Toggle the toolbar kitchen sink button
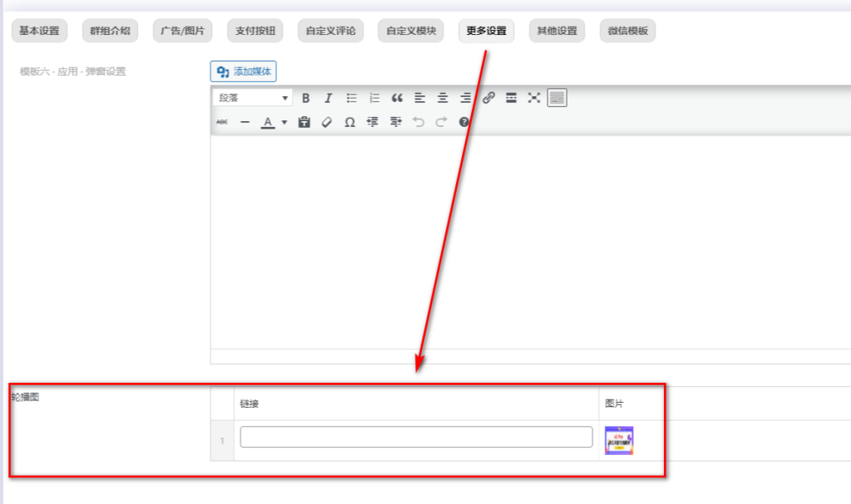Screen dimensions: 851x504 click(x=557, y=98)
